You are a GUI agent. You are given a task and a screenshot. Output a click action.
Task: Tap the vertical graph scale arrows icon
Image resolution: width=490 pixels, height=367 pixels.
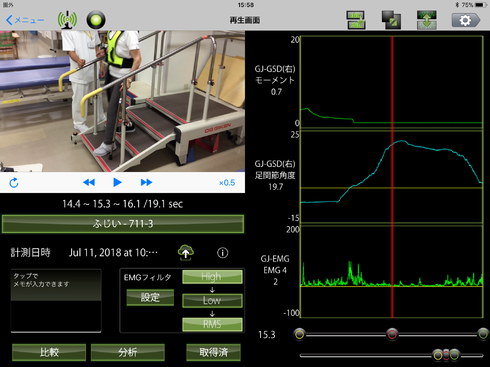pyautogui.click(x=427, y=20)
